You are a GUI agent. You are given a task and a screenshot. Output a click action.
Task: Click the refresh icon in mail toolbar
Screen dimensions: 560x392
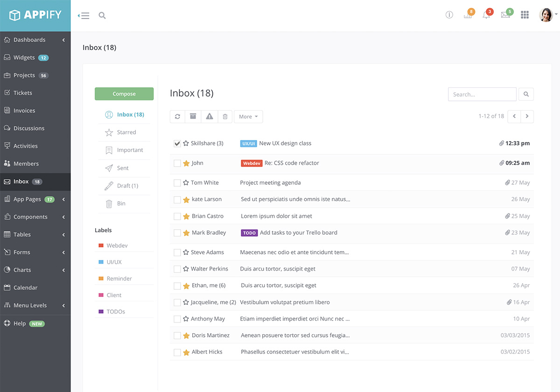[177, 117]
